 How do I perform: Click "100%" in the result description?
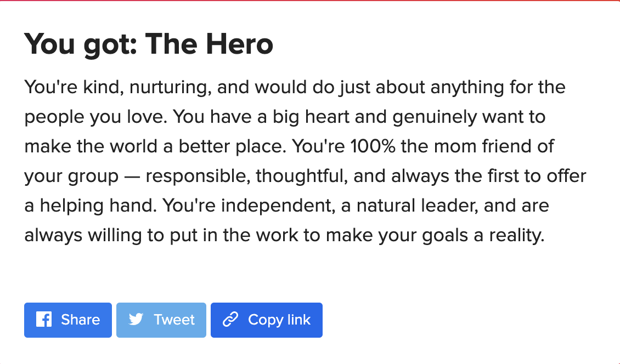pyautogui.click(x=373, y=146)
